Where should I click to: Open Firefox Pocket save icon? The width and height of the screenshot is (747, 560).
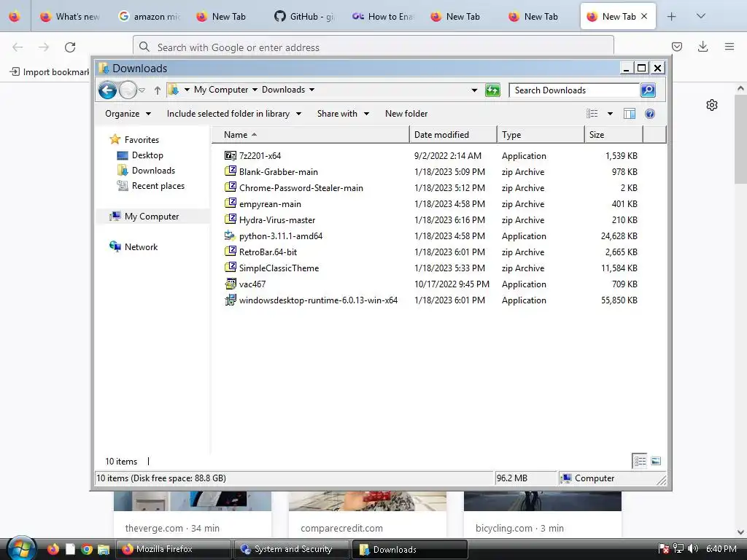click(x=676, y=47)
